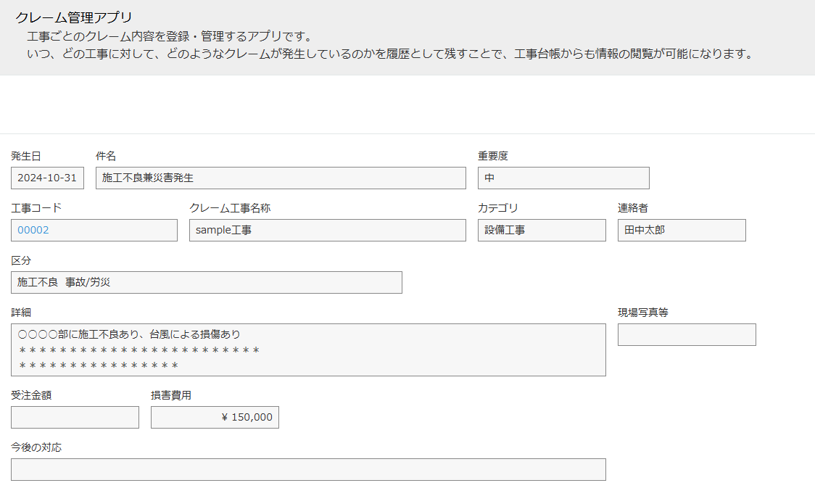Select the 件名 field with 施工不良兼災害発生

(281, 178)
